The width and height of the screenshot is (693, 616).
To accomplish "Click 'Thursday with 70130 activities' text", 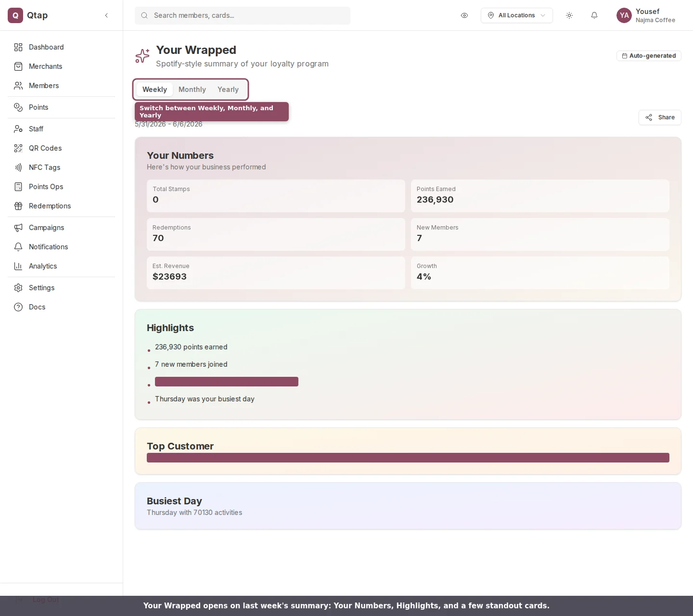I will pyautogui.click(x=194, y=513).
